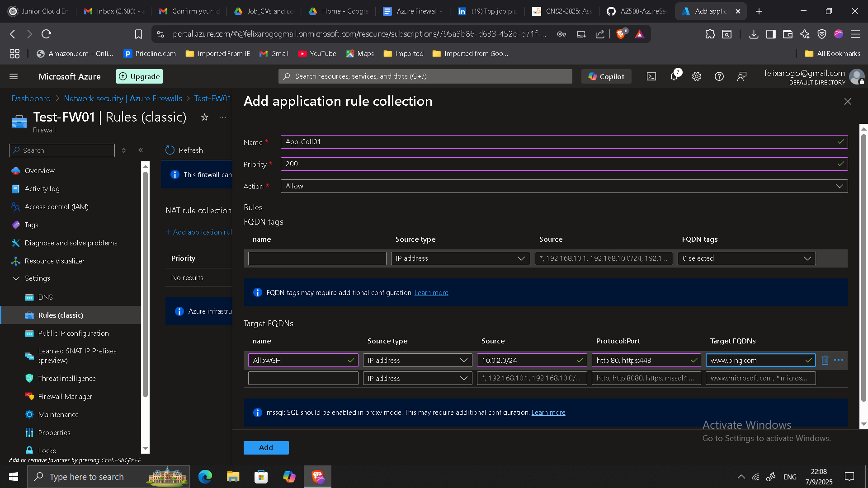This screenshot has height=488, width=868.
Task: Collapse the sidebar with double chevron
Action: point(141,150)
